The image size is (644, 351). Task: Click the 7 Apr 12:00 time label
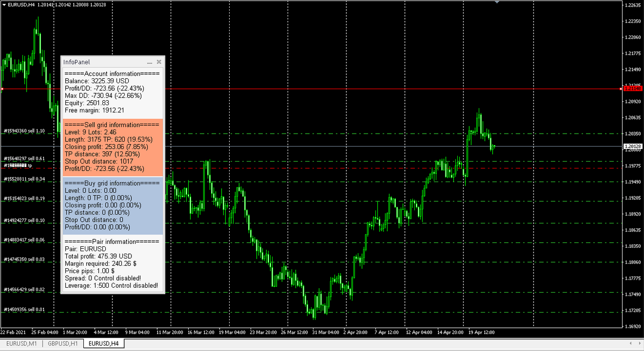[x=387, y=332]
